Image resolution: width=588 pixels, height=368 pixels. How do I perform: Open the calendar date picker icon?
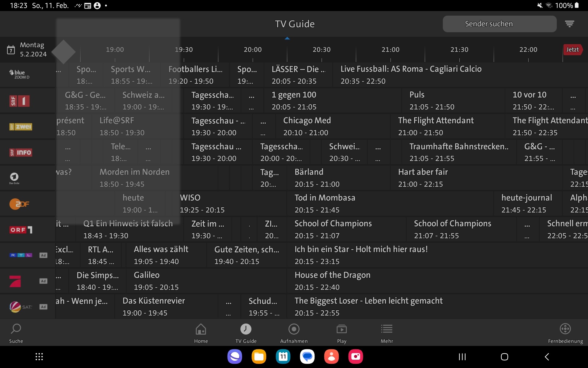(x=11, y=50)
